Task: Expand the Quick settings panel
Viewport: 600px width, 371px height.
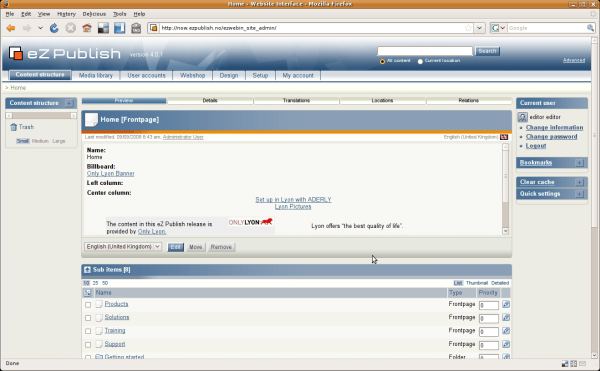Action: 580,194
